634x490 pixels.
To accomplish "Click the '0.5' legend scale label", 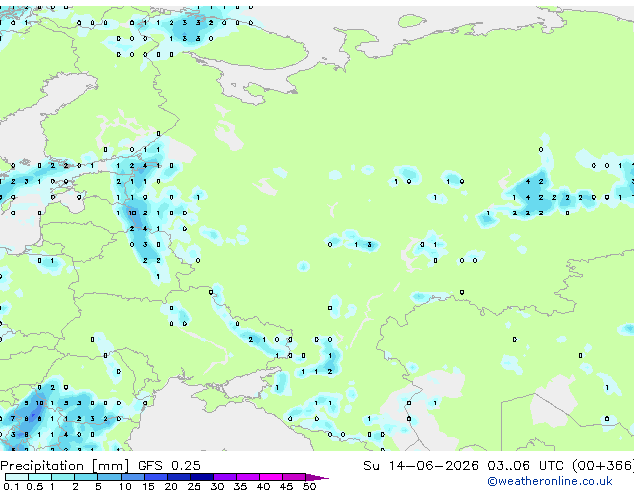I will click(34, 486).
